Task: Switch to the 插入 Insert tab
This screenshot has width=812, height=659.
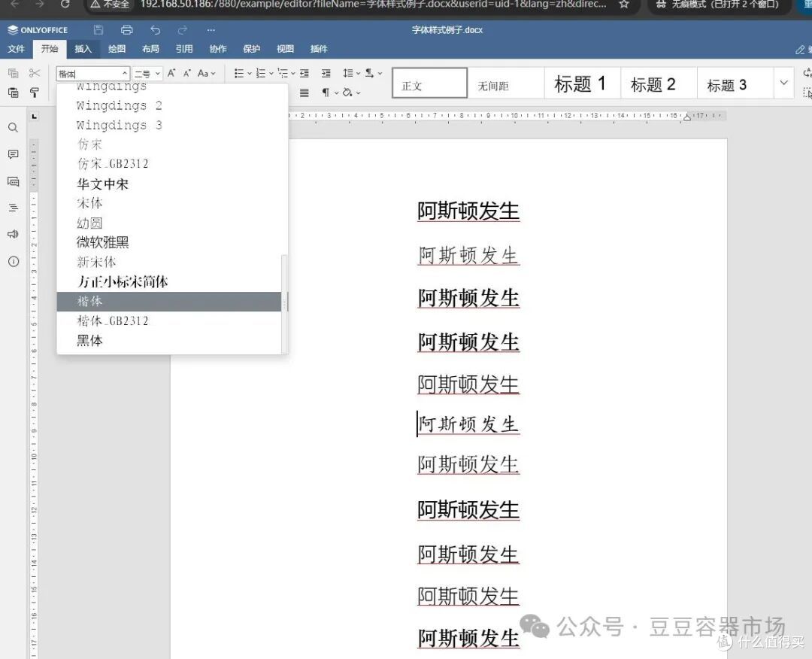Action: pyautogui.click(x=83, y=49)
